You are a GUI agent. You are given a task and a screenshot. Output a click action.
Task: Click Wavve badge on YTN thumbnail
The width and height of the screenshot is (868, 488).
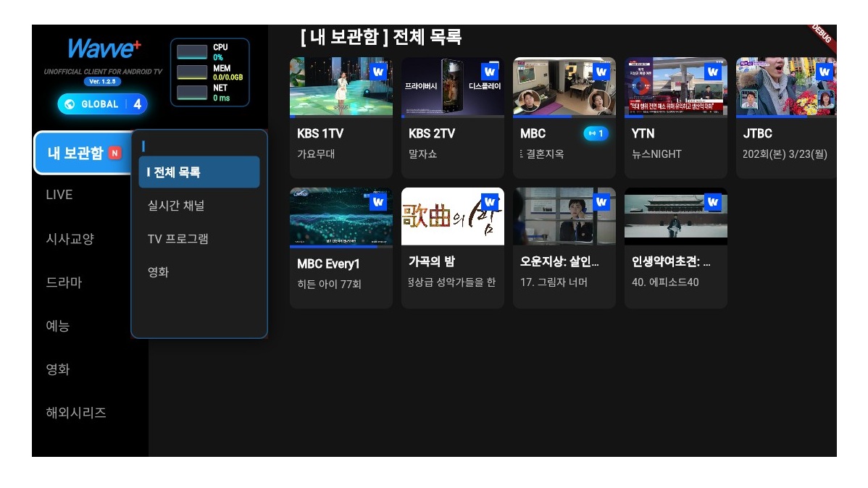(x=713, y=72)
